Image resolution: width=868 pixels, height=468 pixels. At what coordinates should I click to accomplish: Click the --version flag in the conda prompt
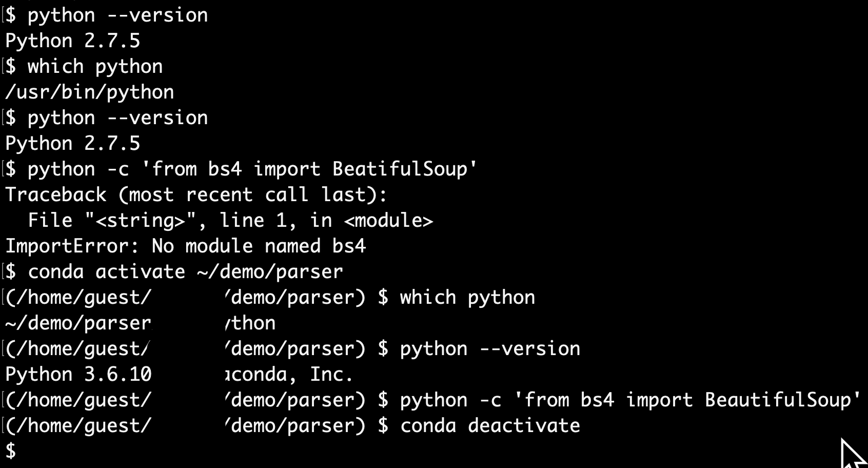(530, 349)
